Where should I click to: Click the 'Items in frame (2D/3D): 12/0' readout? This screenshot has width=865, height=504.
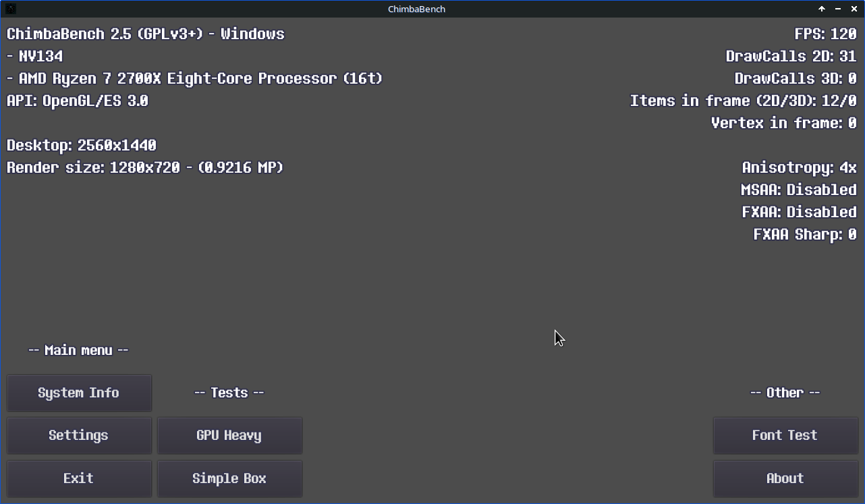tap(744, 101)
